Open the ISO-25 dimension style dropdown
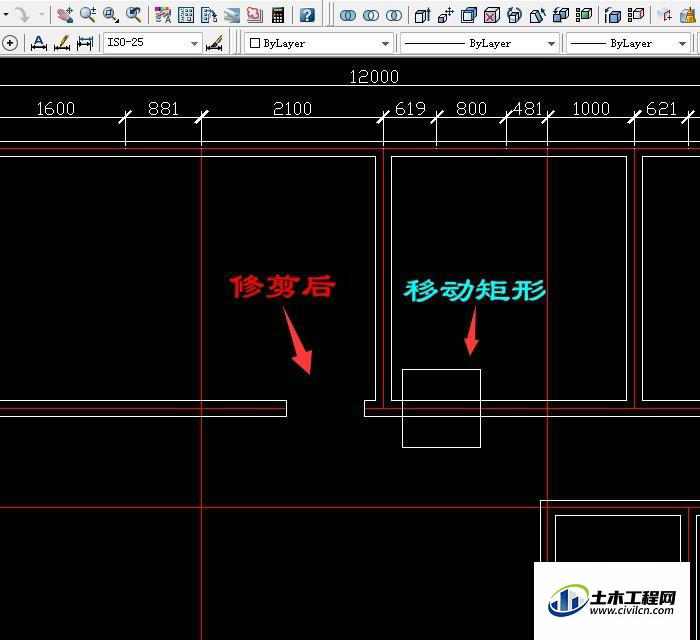The image size is (700, 640). click(153, 43)
